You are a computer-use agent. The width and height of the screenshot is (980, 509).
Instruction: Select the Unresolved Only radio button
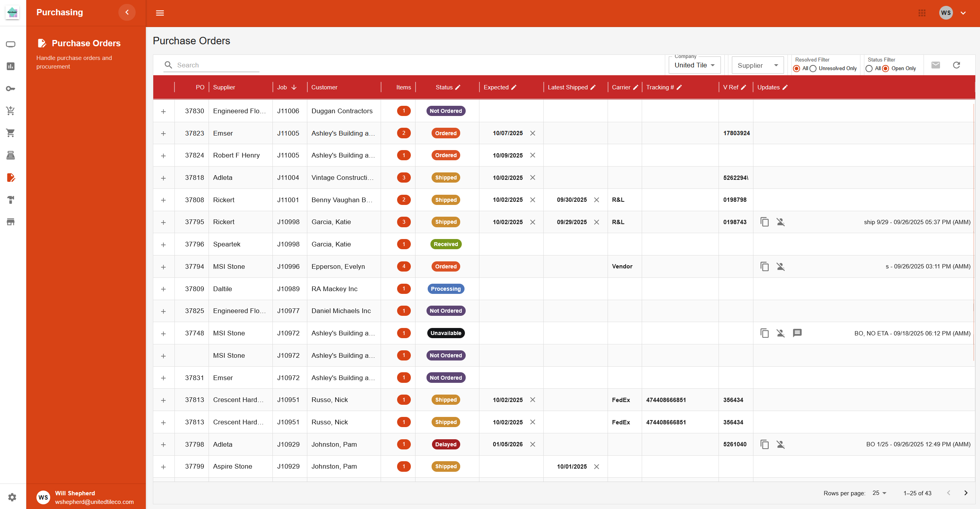pyautogui.click(x=813, y=68)
